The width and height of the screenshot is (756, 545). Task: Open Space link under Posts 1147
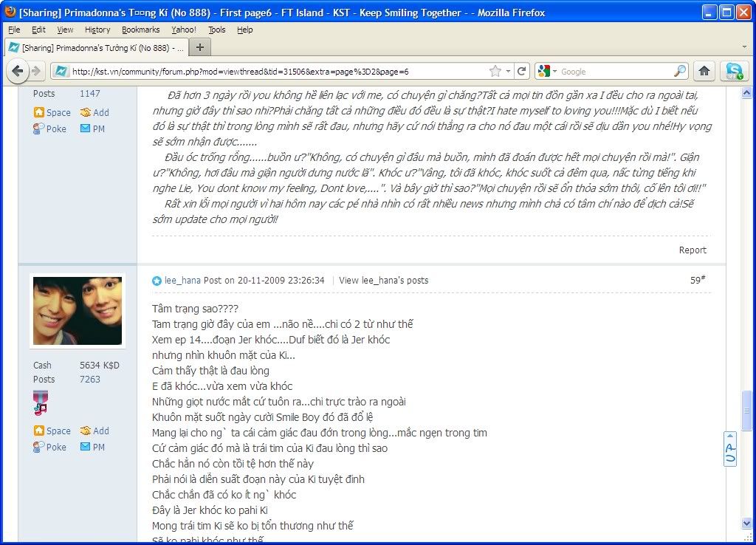tap(58, 112)
